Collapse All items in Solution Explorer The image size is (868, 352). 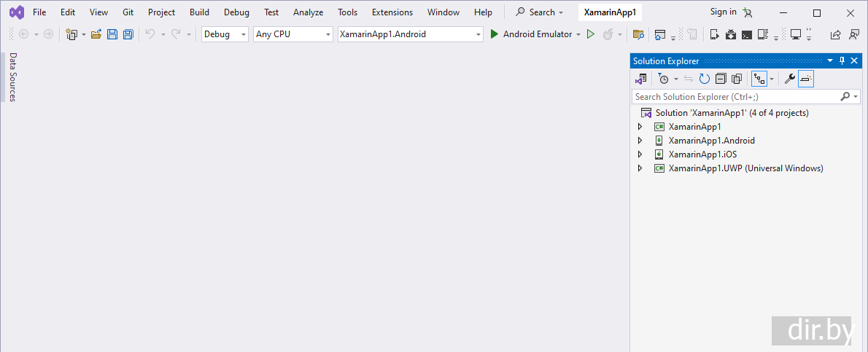(x=720, y=79)
